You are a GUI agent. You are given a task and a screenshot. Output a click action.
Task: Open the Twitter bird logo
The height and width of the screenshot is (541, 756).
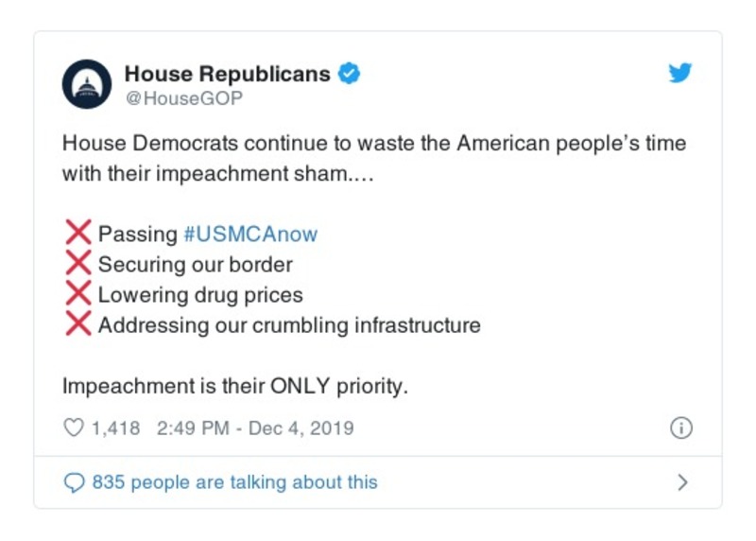(680, 74)
